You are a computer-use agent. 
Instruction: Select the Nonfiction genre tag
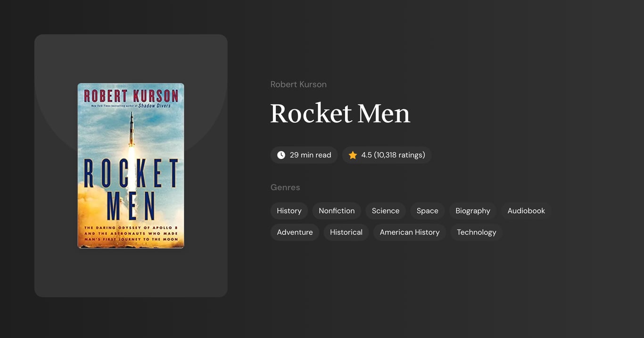point(336,211)
